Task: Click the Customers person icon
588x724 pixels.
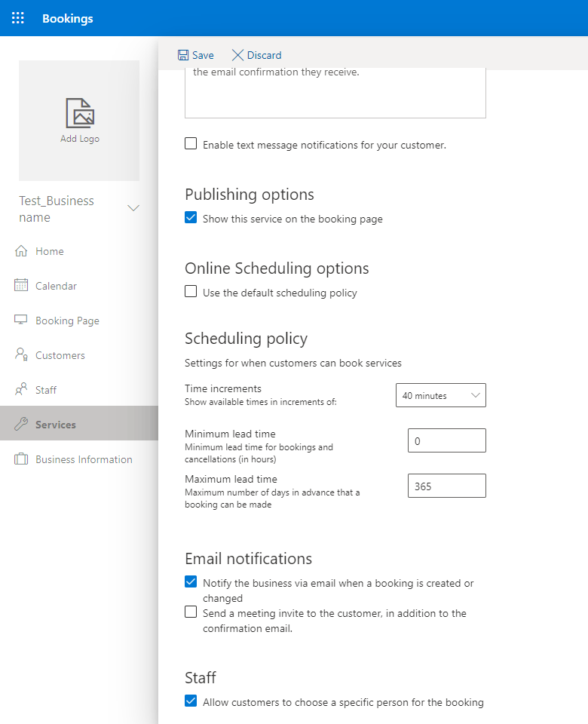Action: pyautogui.click(x=21, y=354)
